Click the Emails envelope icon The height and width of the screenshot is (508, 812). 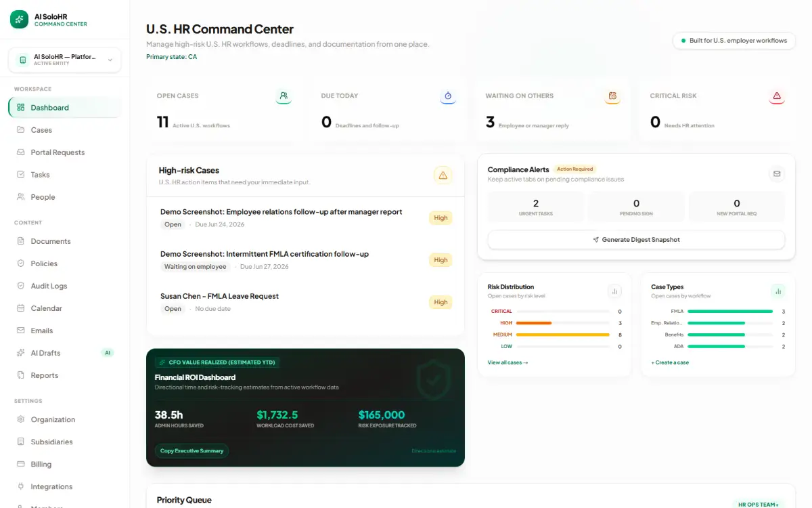coord(21,331)
